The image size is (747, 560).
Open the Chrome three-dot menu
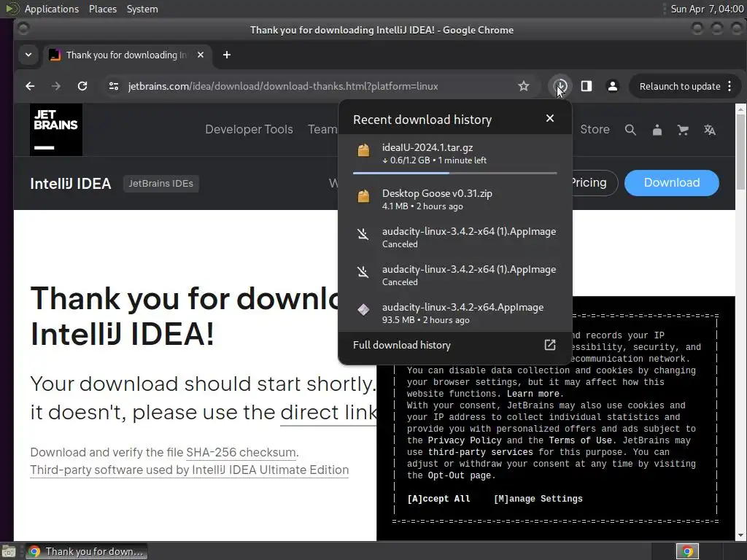coord(729,86)
